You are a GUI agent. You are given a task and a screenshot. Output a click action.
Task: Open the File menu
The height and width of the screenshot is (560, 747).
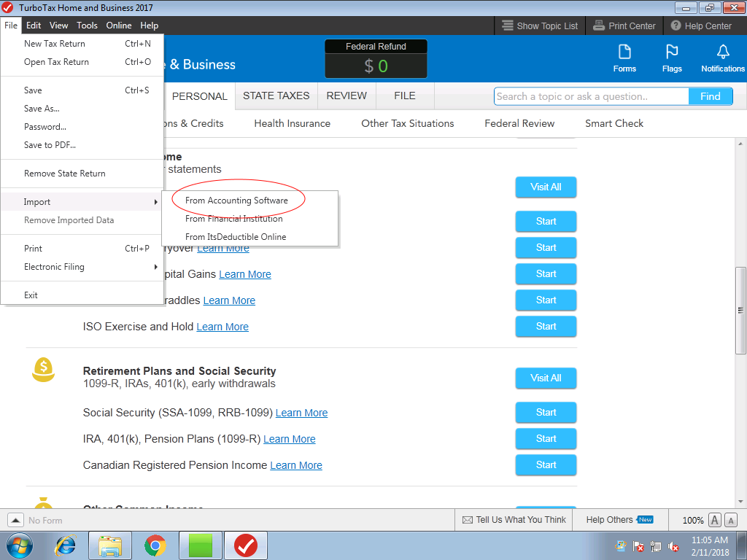(11, 26)
